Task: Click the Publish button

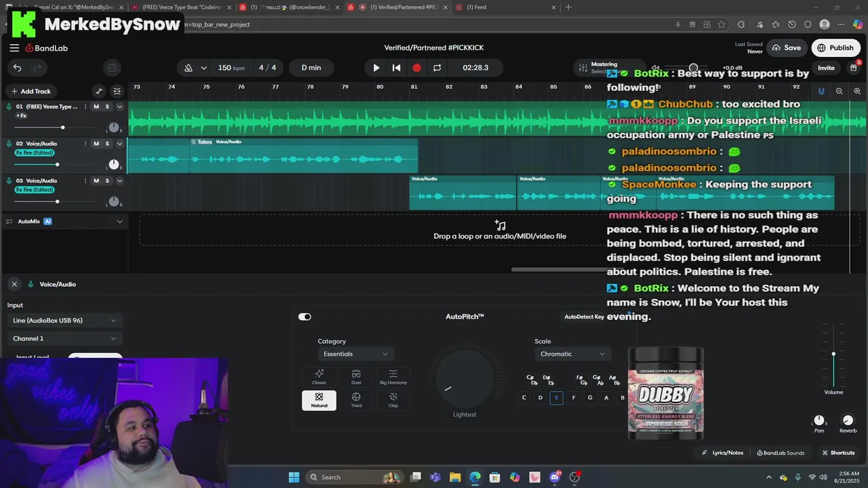Action: tap(835, 48)
